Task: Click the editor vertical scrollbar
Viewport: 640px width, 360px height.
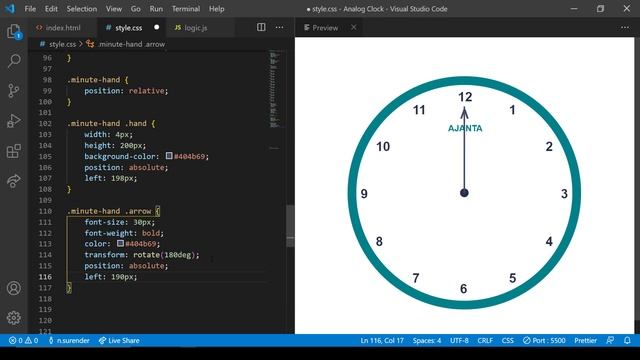Action: [290, 226]
